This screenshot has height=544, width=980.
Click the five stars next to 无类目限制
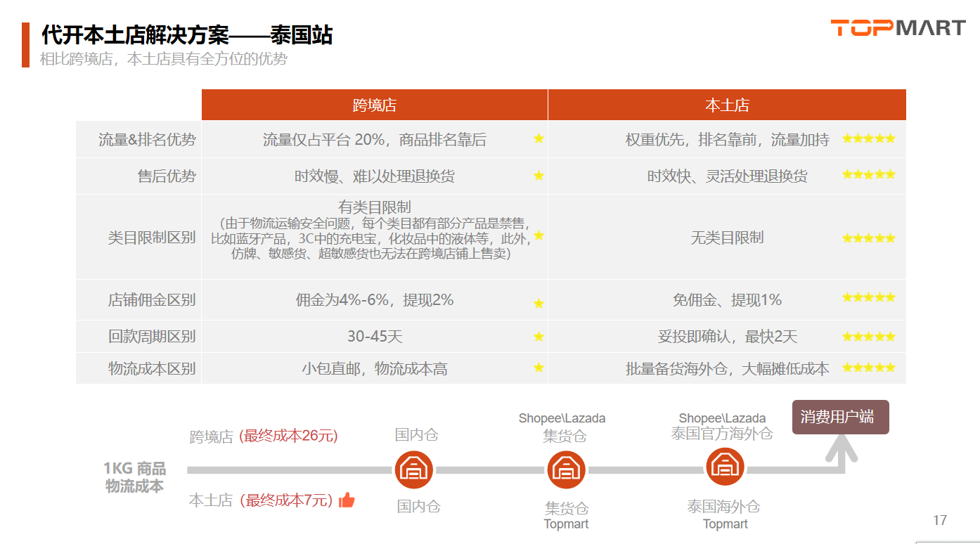coord(868,238)
